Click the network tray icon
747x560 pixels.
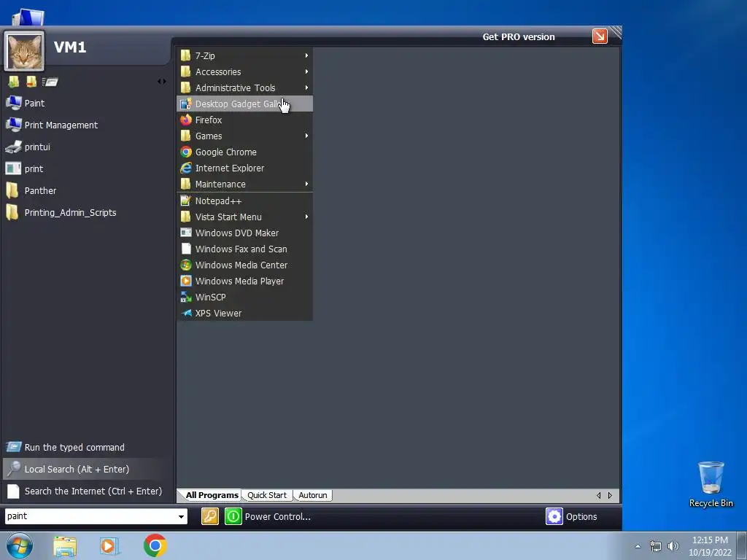(x=656, y=546)
